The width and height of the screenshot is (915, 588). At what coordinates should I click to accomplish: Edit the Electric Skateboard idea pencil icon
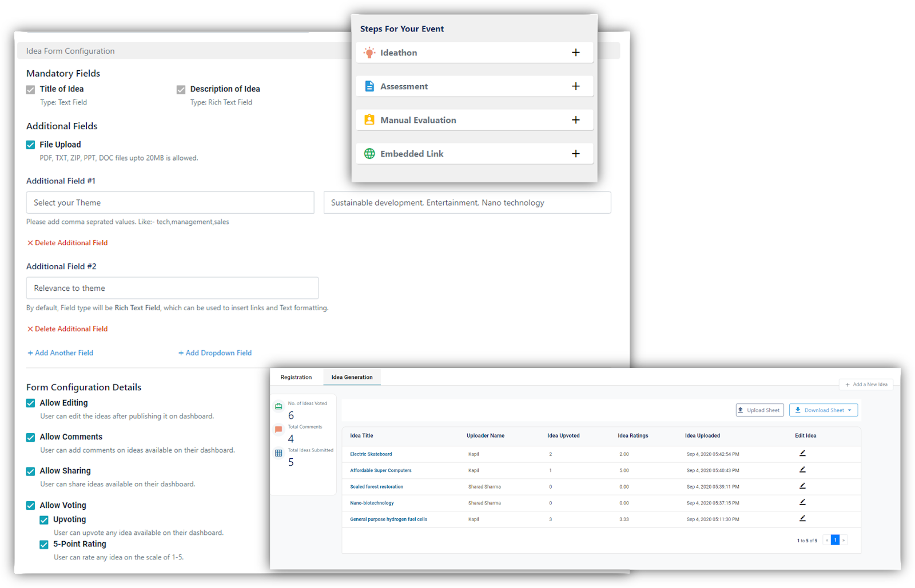pos(802,453)
